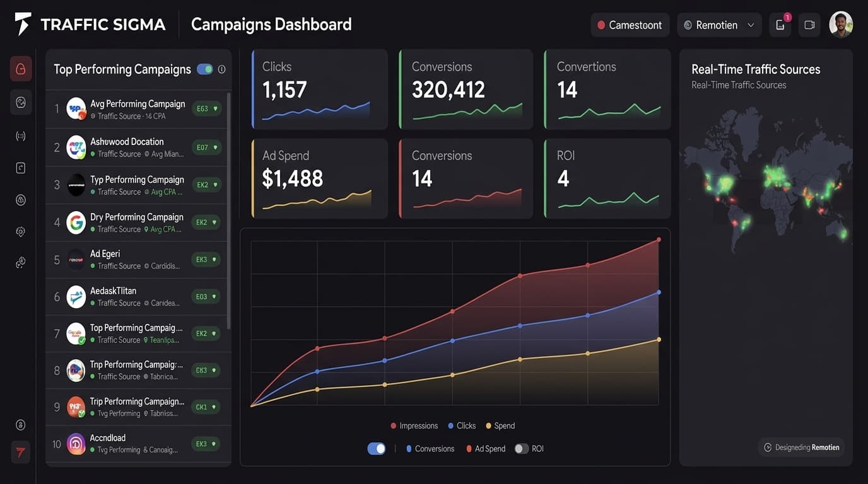Expand the Remotien dropdown
The width and height of the screenshot is (868, 484).
(x=719, y=25)
